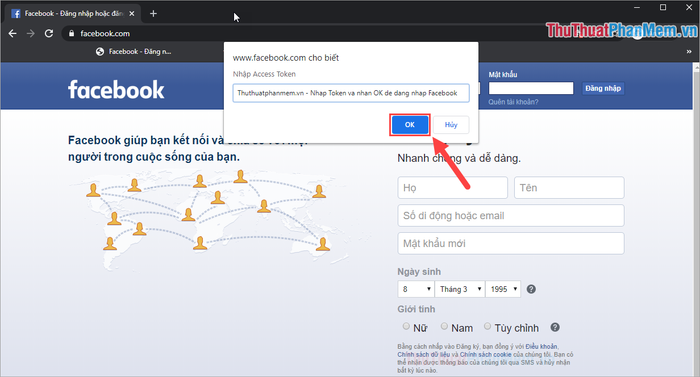Click the Mật khẩu password field

click(531, 88)
